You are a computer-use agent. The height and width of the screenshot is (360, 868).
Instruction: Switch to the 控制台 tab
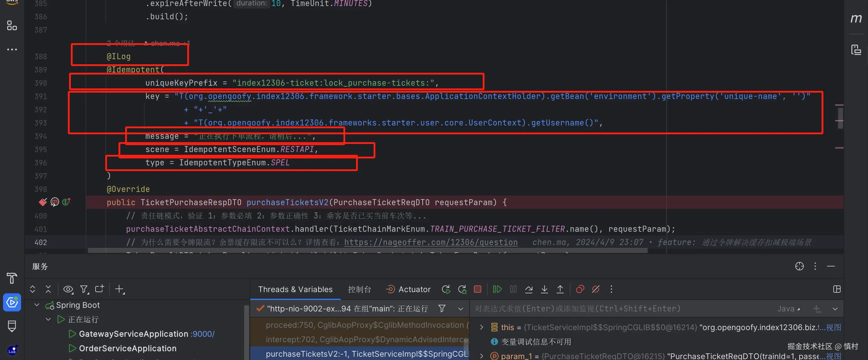point(359,289)
